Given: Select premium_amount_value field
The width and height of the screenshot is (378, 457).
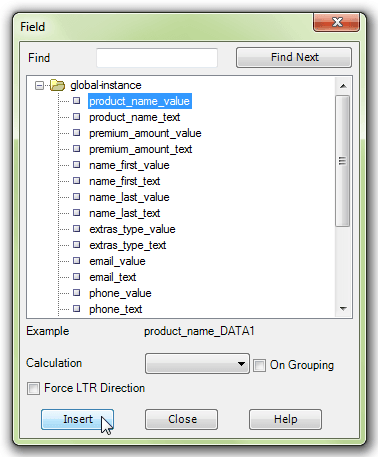Looking at the screenshot, I should click(x=145, y=133).
